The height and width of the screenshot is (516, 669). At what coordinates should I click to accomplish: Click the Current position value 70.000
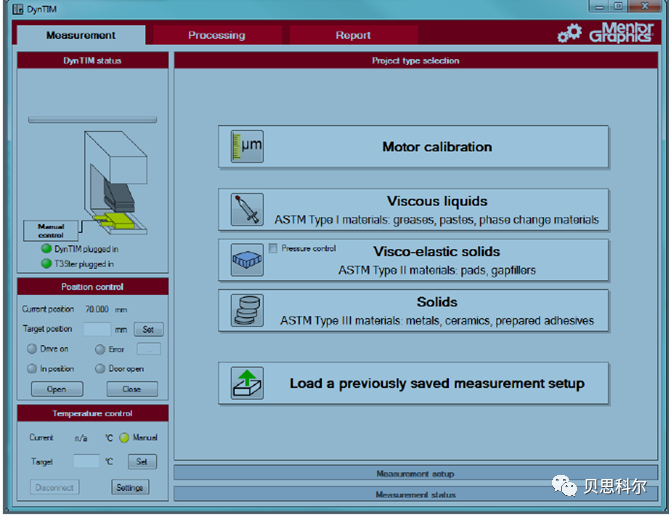97,309
